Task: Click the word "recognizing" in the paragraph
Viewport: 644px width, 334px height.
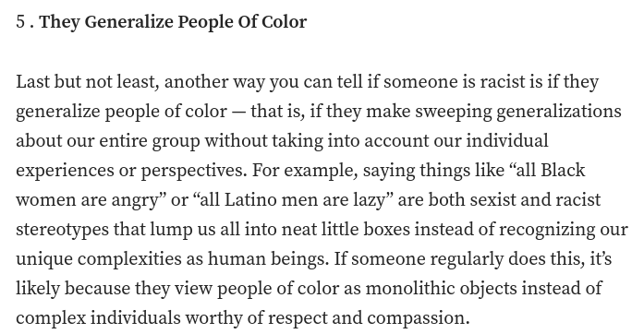Action: [547, 231]
